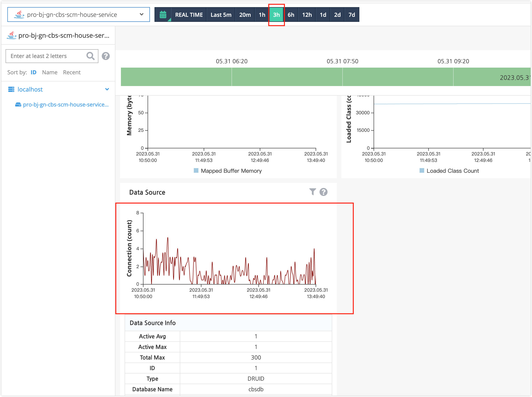Open the help icon beside the search box

[x=106, y=56]
